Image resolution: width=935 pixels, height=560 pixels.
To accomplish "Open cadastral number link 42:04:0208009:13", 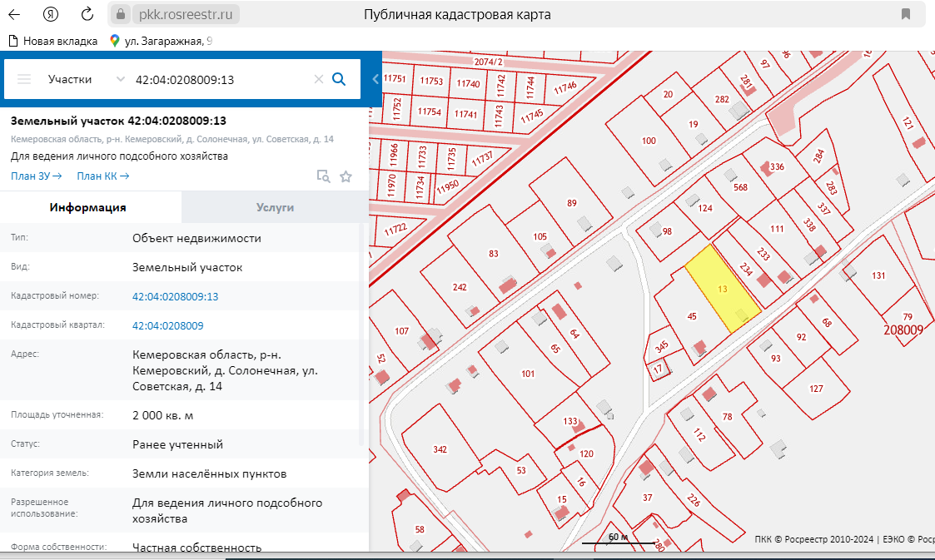I will tap(176, 297).
